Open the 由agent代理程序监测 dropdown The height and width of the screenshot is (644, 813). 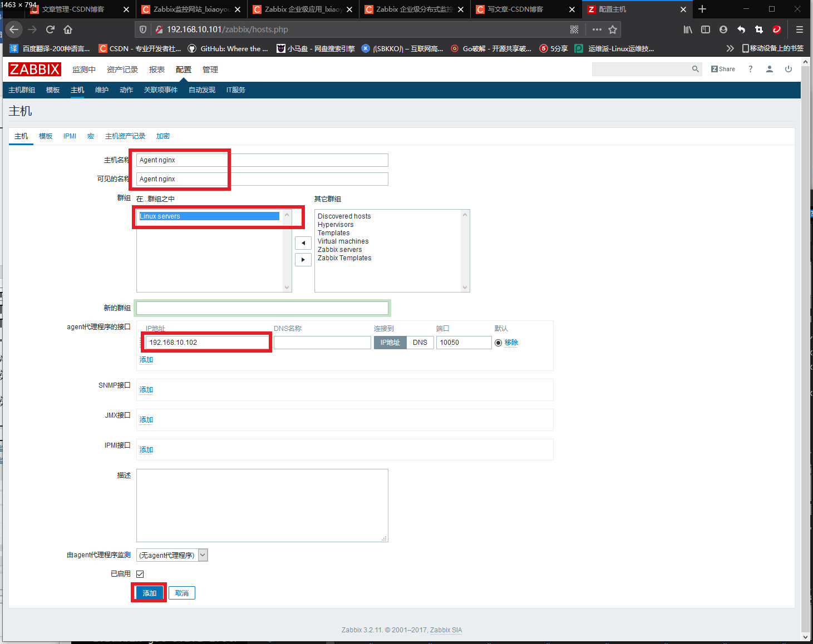pyautogui.click(x=172, y=555)
